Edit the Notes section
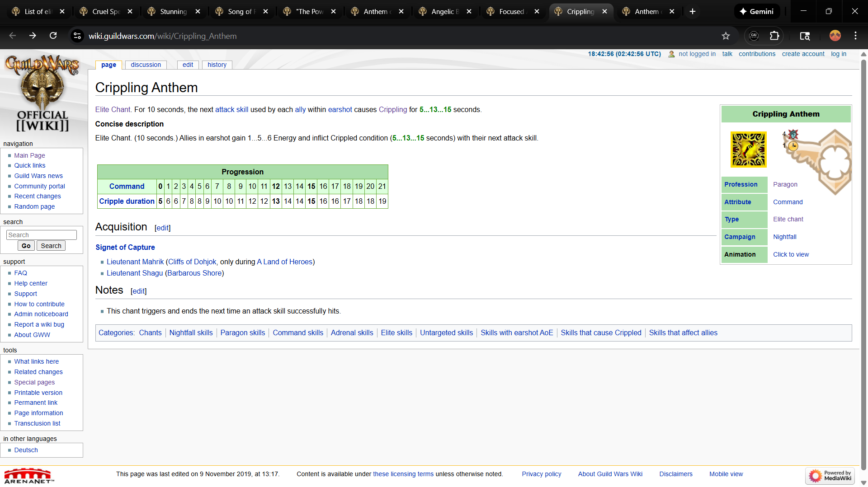 pyautogui.click(x=138, y=291)
